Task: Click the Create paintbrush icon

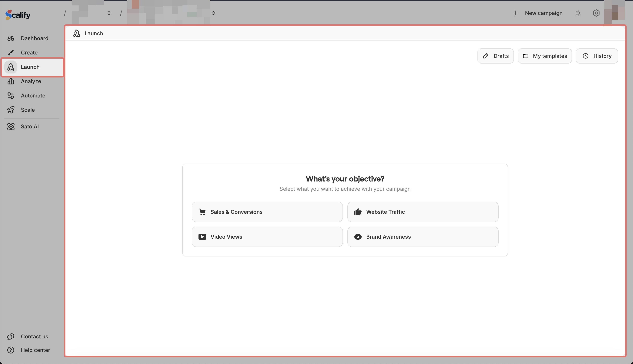Action: pyautogui.click(x=11, y=53)
